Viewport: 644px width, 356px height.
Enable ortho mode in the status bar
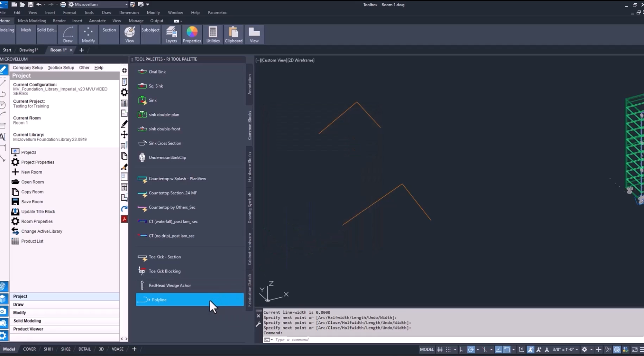(462, 349)
